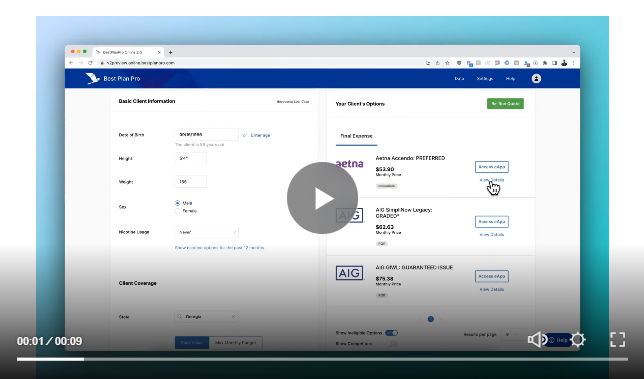This screenshot has height=379, width=644.
Task: Toggle Show Ineligible Options switch
Action: [x=391, y=333]
